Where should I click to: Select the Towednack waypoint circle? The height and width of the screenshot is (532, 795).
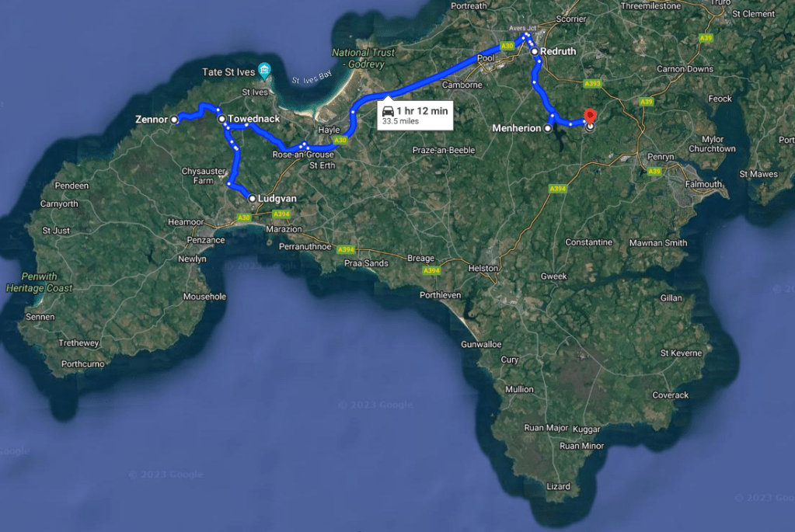[221, 119]
